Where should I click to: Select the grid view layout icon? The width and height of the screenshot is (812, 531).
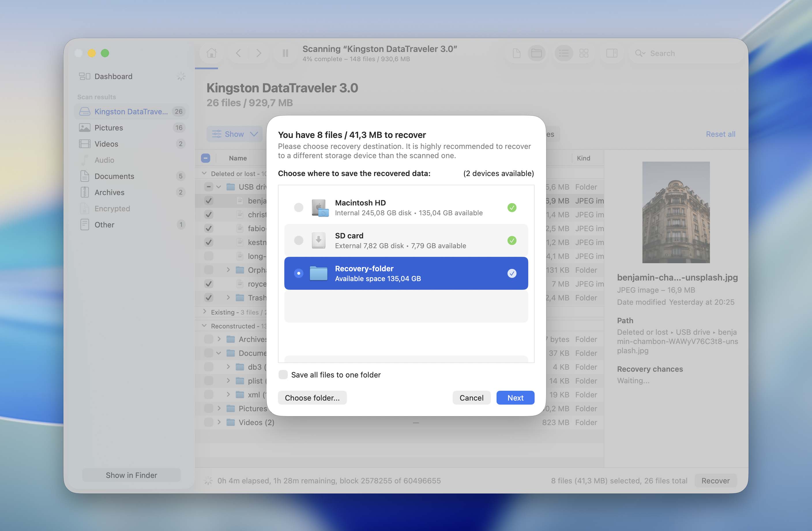tap(584, 53)
